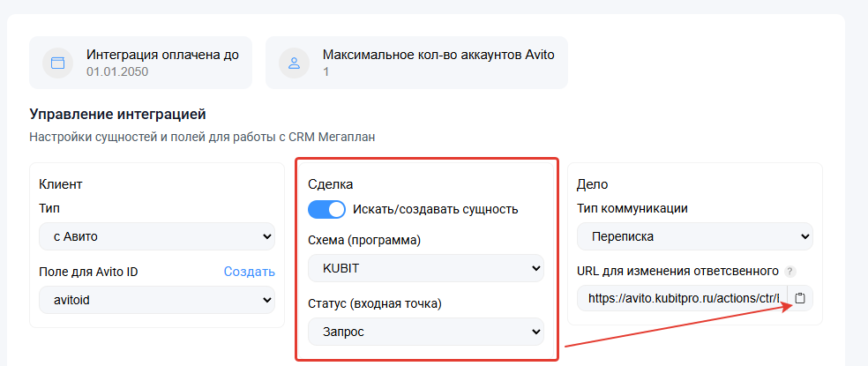The width and height of the screenshot is (868, 366).
Task: Click the calendar icon beside payment date
Action: tap(58, 63)
